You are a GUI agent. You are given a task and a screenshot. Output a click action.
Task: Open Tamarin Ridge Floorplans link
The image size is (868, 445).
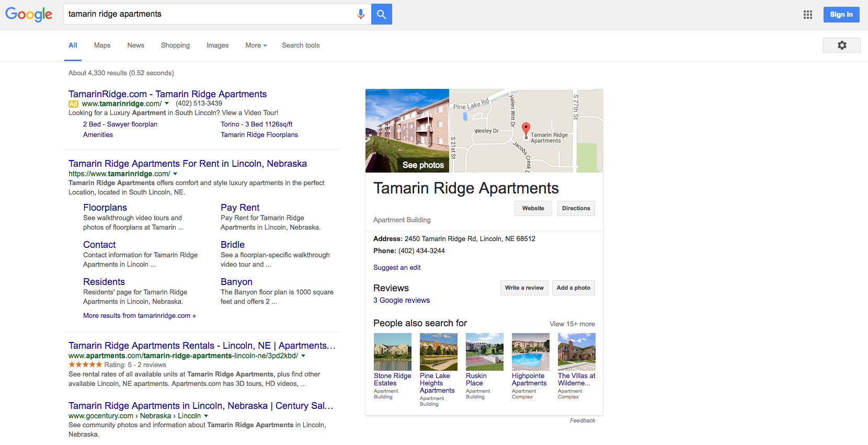(259, 135)
